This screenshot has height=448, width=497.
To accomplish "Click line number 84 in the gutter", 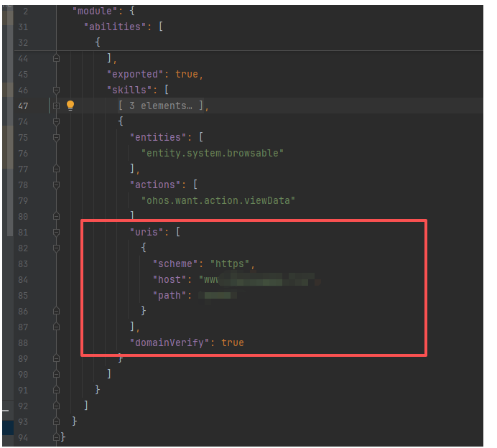I will [23, 280].
